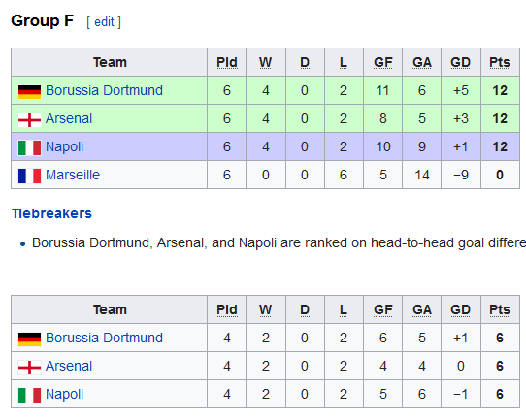
Task: Click the Italian flag beside Napoli, top table
Action: [x=29, y=147]
